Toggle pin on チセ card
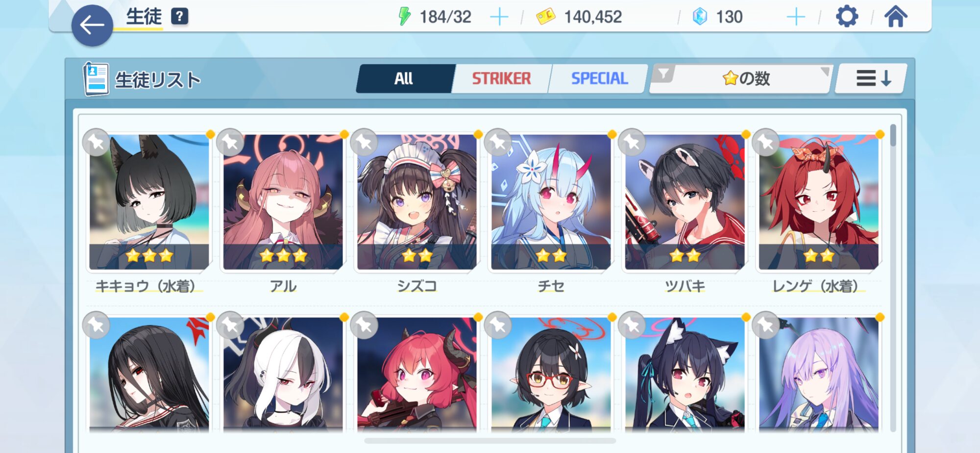980x453 pixels. coord(498,142)
